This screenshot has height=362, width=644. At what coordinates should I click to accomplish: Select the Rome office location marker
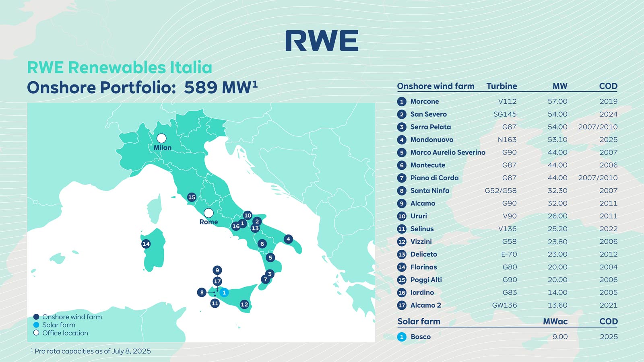coord(209,212)
